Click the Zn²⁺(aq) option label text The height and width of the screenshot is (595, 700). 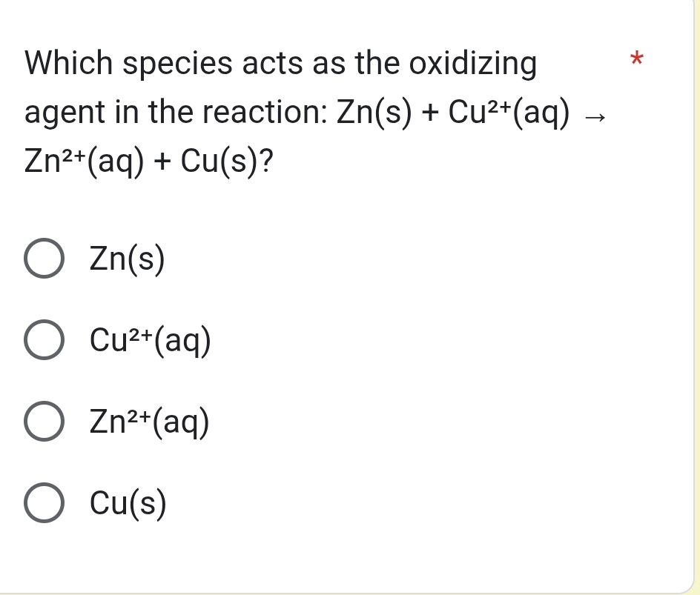coord(148,422)
